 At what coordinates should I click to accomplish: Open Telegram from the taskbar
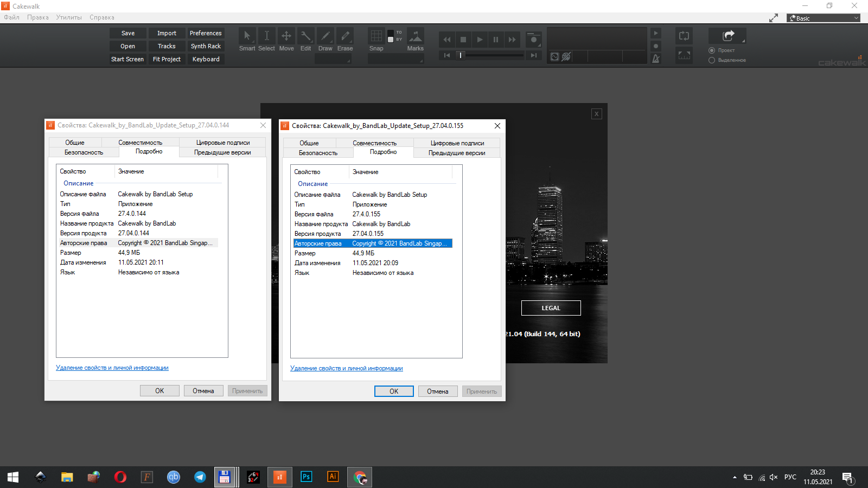[x=200, y=477]
